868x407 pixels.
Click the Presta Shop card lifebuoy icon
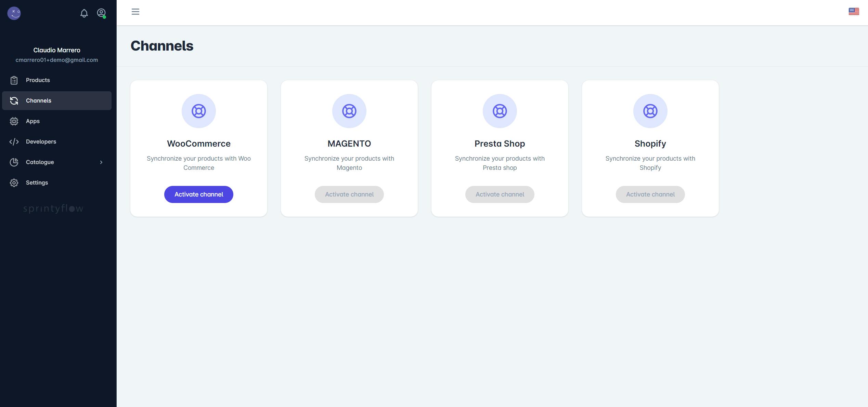[500, 111]
